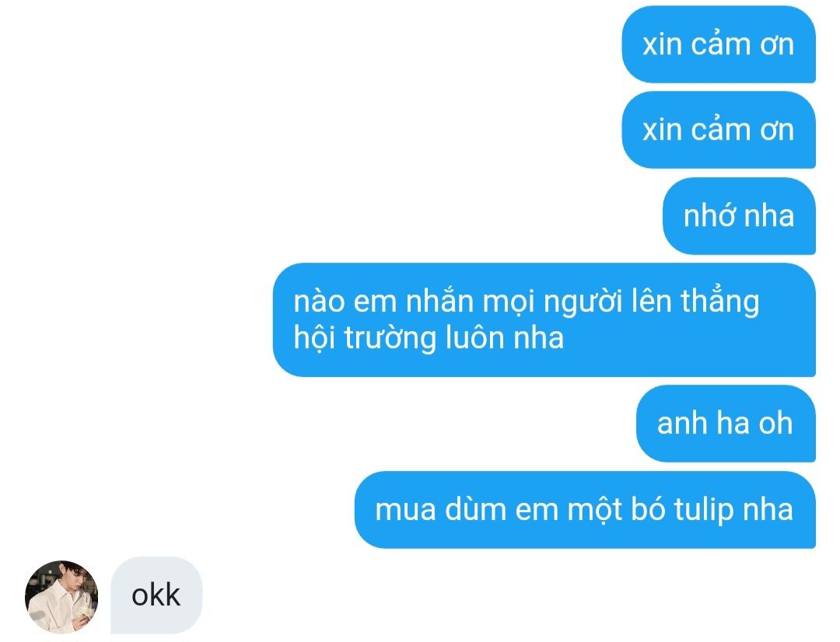The height and width of the screenshot is (642, 840).
Task: Click the 'nhớ nha' message bubble
Action: pyautogui.click(x=740, y=216)
